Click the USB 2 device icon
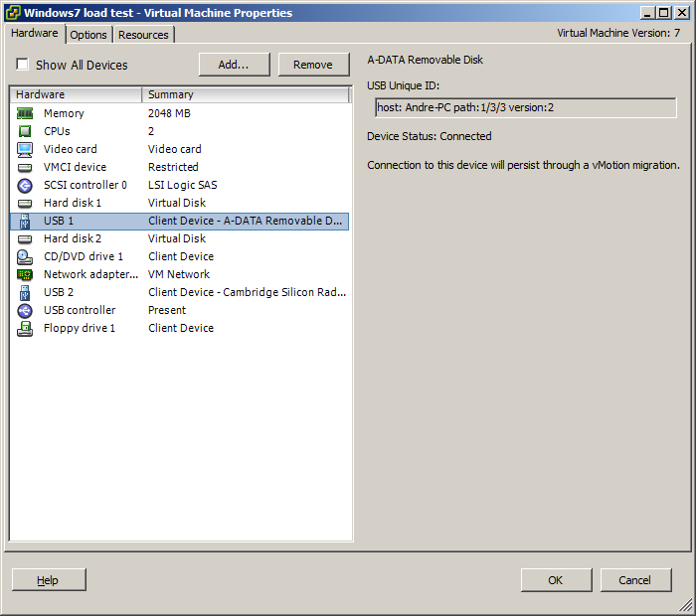The width and height of the screenshot is (696, 616). 25,293
